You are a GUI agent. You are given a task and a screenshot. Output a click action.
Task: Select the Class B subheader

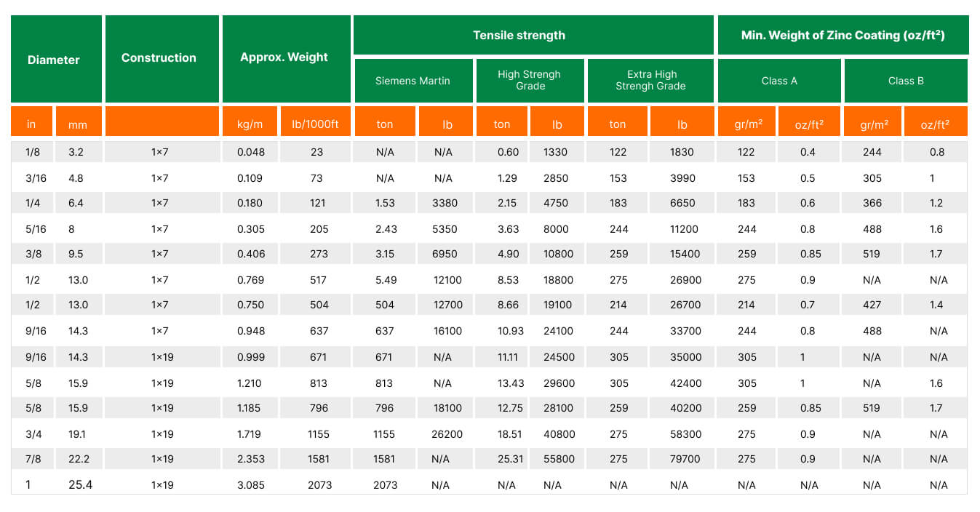(906, 81)
